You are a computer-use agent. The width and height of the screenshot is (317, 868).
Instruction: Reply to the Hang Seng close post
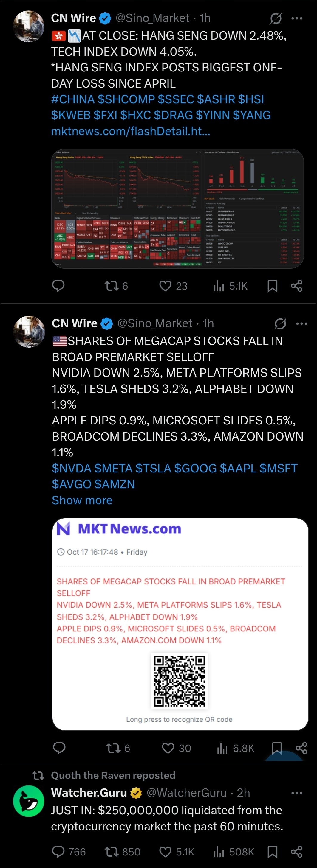[x=58, y=286]
